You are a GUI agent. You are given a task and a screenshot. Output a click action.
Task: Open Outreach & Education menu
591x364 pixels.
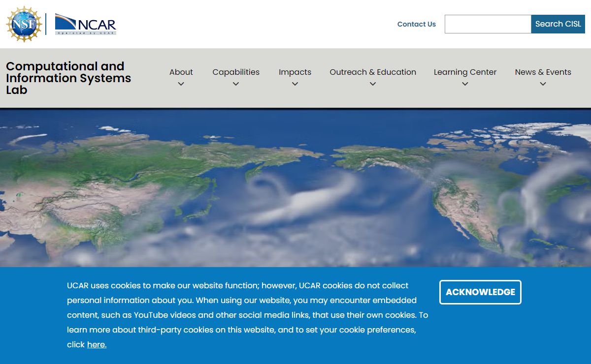point(373,72)
